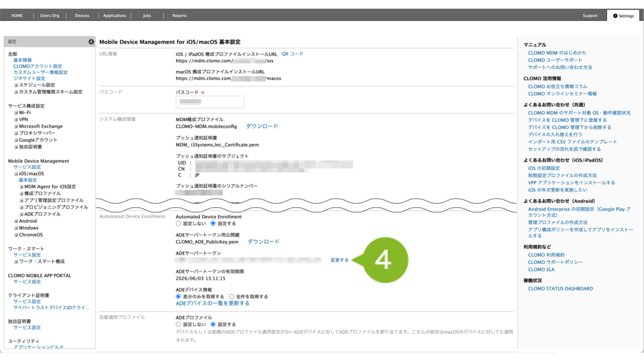Open the Applications tab
This screenshot has width=644, height=362.
(x=114, y=15)
